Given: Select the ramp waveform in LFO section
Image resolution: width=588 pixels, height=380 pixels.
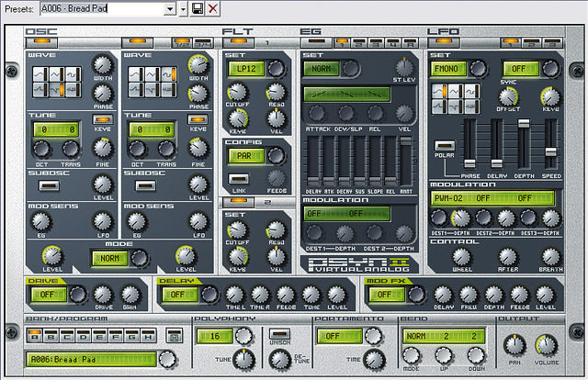Looking at the screenshot, I should pyautogui.click(x=456, y=106).
